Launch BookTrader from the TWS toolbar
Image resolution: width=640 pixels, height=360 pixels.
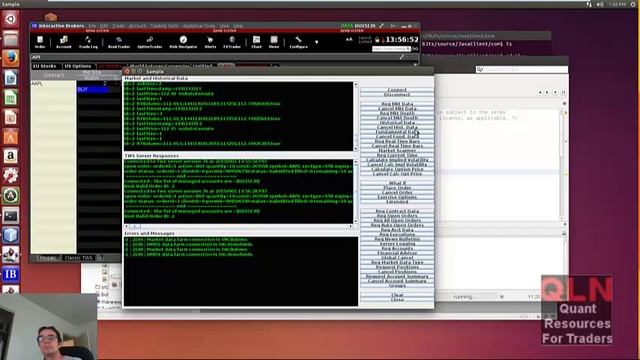[x=119, y=42]
